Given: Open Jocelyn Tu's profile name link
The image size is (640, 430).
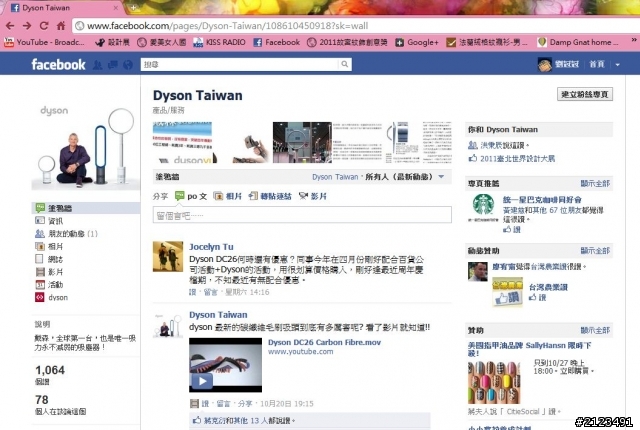Looking at the screenshot, I should [211, 247].
